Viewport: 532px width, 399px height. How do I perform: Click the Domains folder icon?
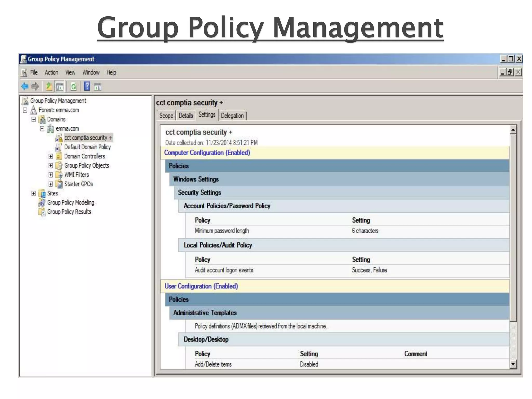tap(42, 119)
